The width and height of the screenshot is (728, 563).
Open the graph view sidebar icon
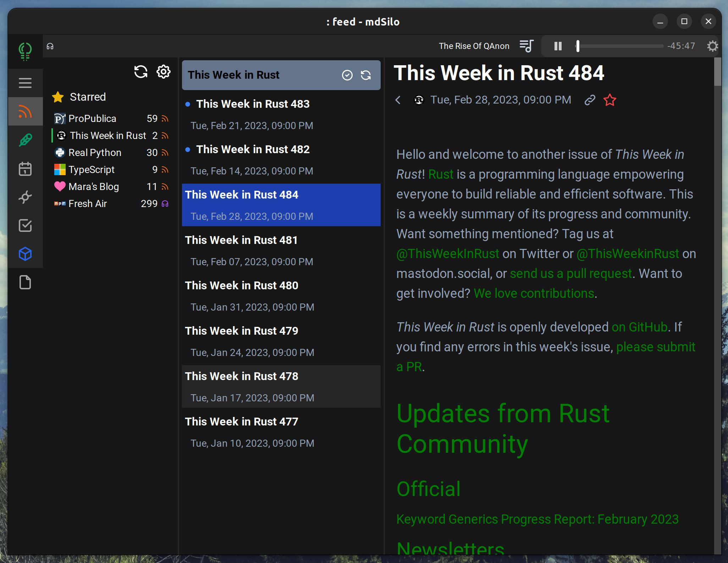(25, 197)
